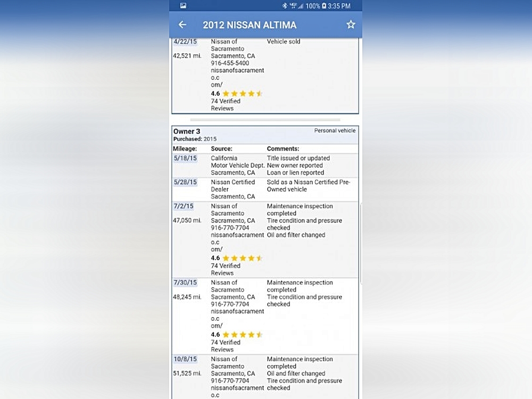
Task: Tap the Comments: column header
Action: click(x=283, y=148)
